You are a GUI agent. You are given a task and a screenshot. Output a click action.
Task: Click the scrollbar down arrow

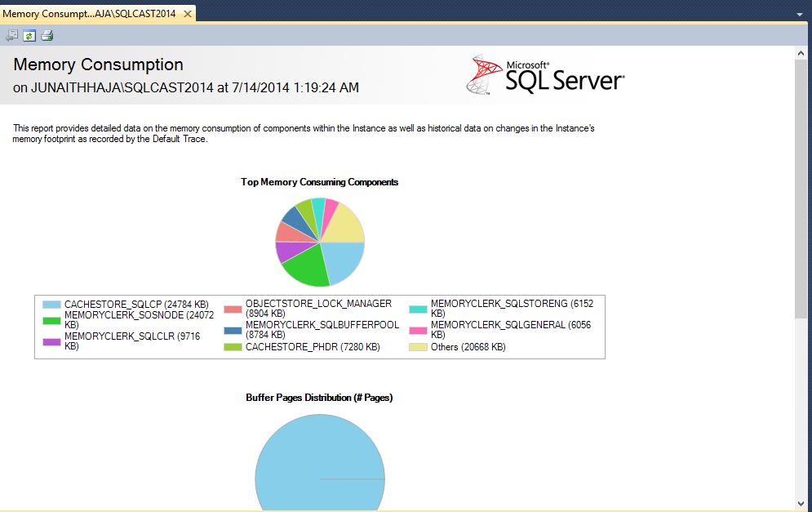pyautogui.click(x=801, y=503)
